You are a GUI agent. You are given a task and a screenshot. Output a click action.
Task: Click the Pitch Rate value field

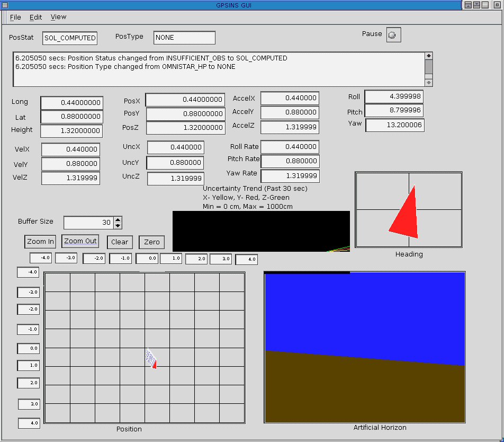[x=290, y=161]
